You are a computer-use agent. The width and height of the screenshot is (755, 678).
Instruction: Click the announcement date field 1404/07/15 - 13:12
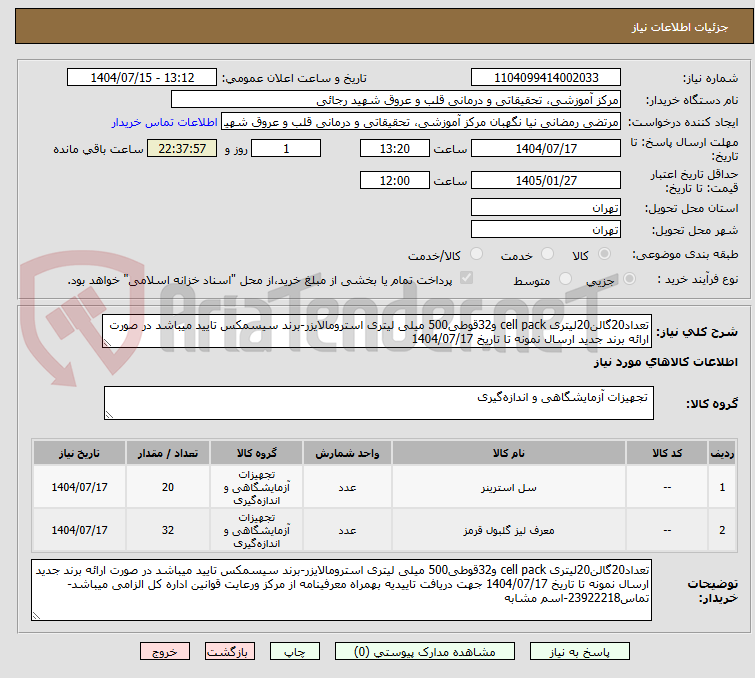click(x=142, y=78)
